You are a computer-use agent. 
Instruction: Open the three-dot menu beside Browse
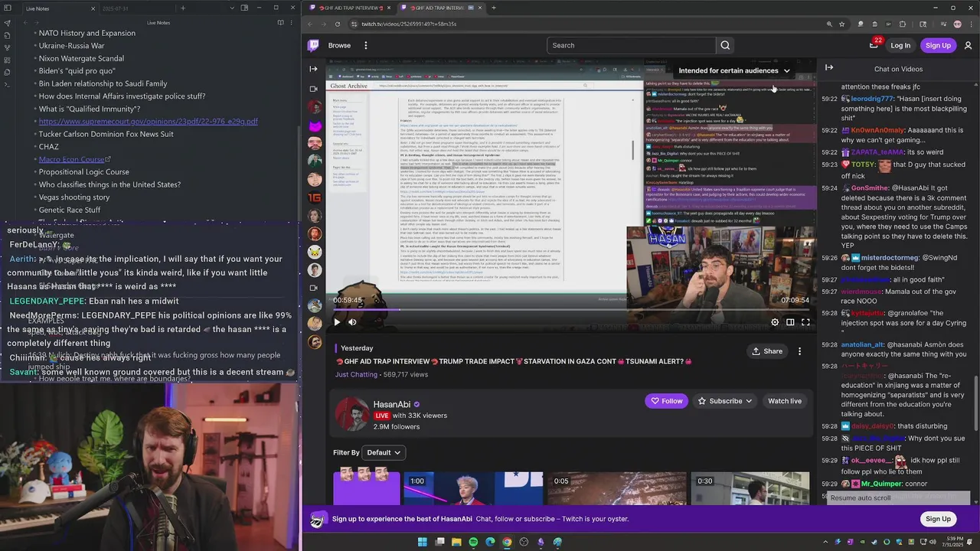click(x=365, y=45)
